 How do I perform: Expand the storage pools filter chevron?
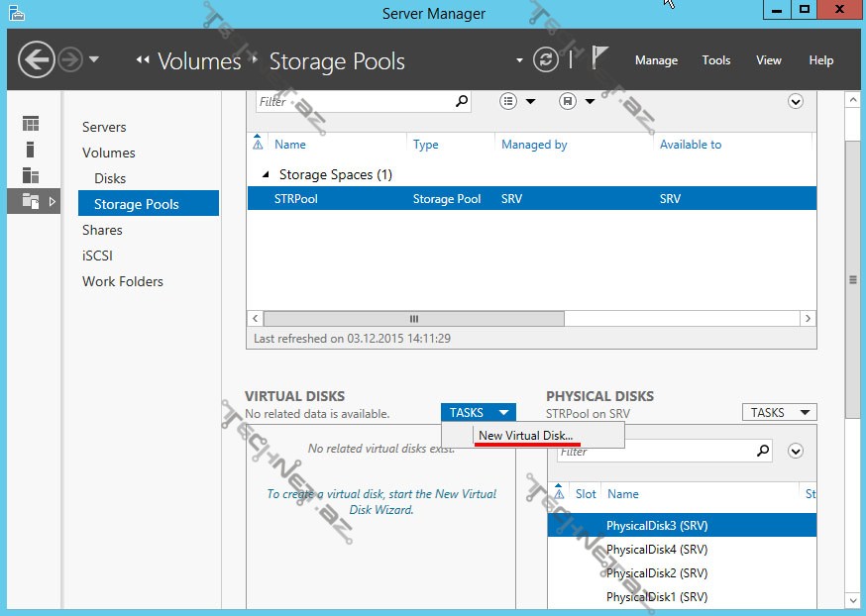(x=795, y=101)
